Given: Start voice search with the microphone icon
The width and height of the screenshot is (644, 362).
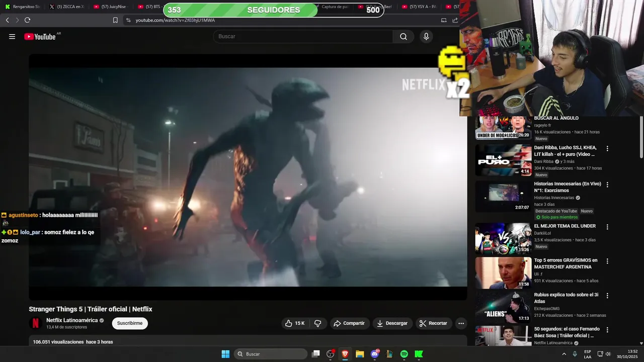Looking at the screenshot, I should click(x=426, y=37).
